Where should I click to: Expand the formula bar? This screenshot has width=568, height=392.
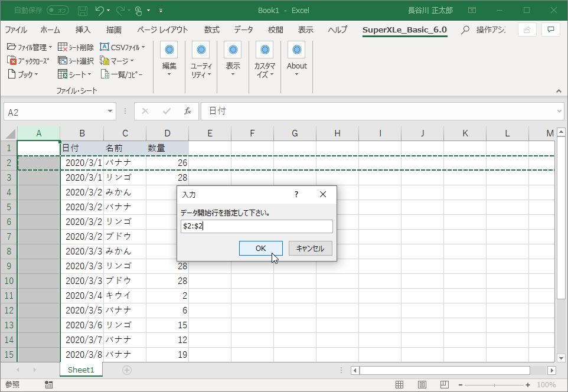[559, 111]
